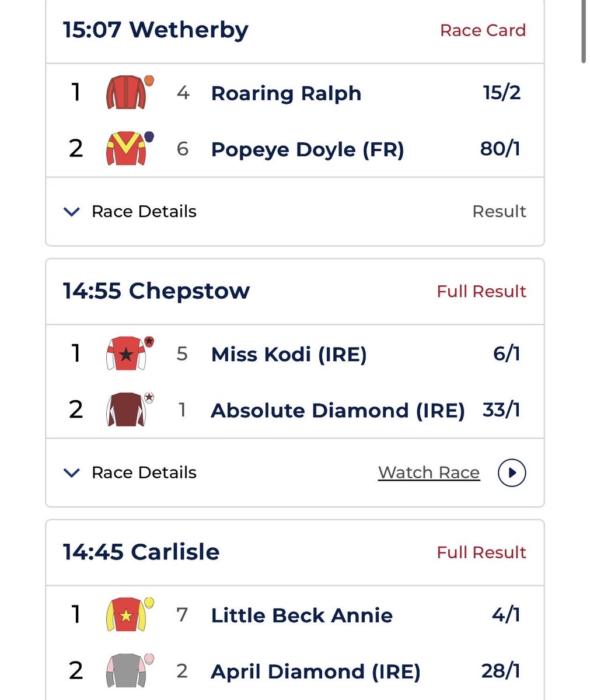
Task: Select the Little Beck Annie horse name
Action: coord(302,615)
